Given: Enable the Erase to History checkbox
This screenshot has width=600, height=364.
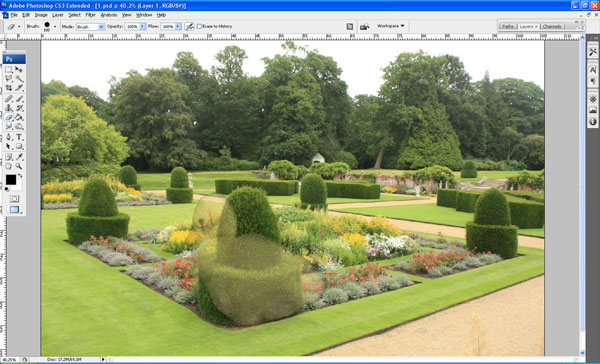Looking at the screenshot, I should point(199,26).
